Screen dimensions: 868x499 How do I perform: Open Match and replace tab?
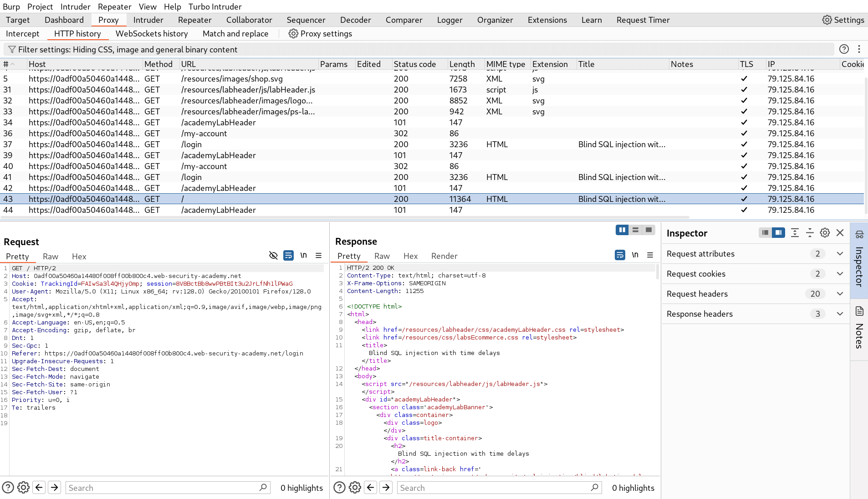[235, 34]
